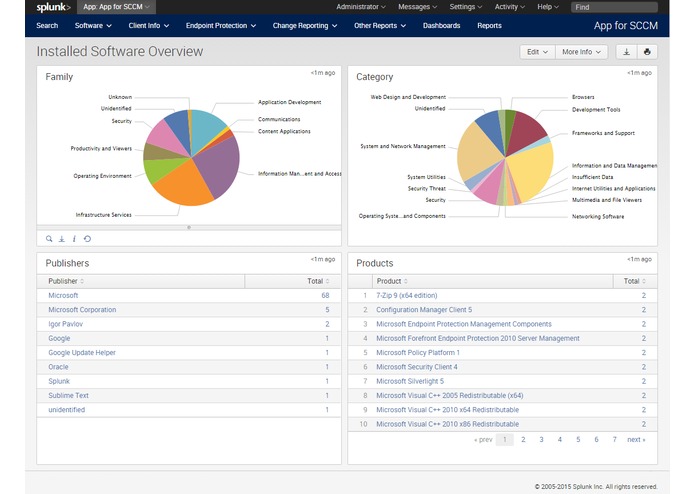Go to Dashboards nav item

pos(441,26)
